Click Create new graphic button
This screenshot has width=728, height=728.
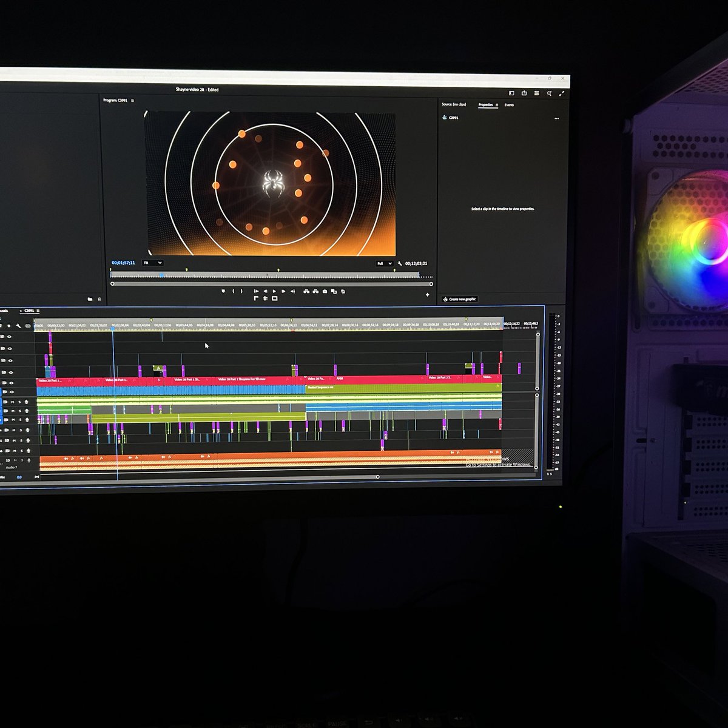coord(459,299)
